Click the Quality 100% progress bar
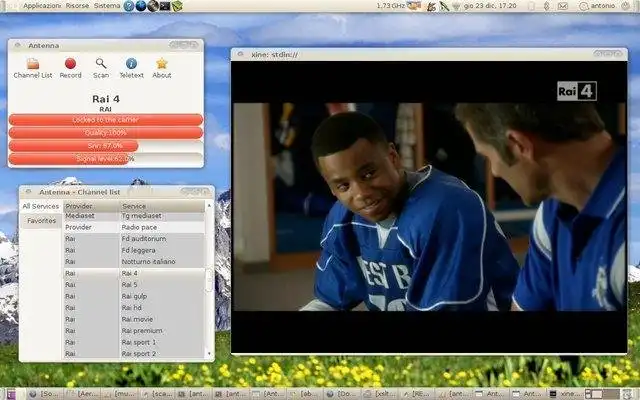 (x=106, y=133)
